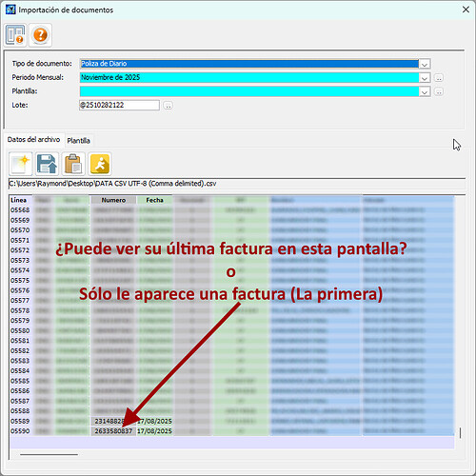Select row with line number 05570
476x476 pixels.
[x=231, y=230]
